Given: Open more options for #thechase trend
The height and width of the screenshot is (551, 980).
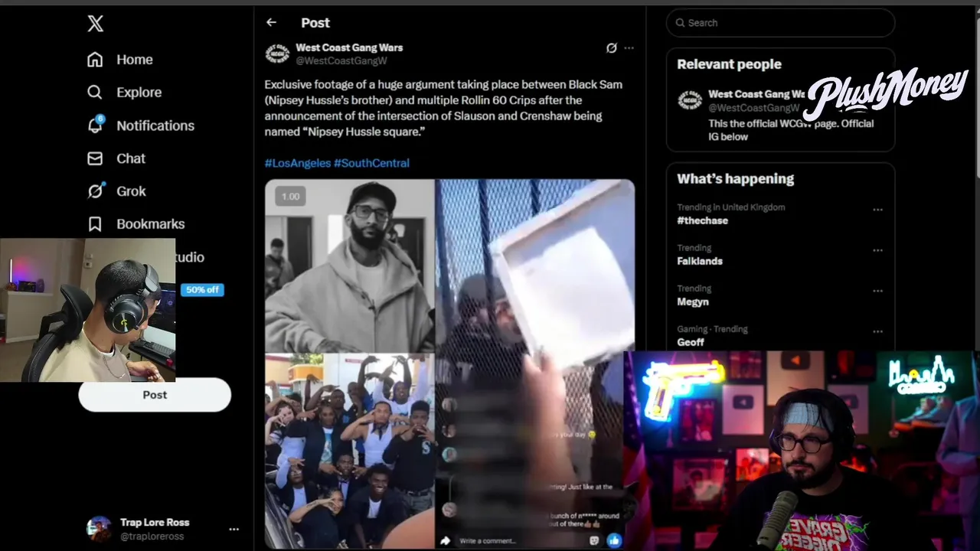Looking at the screenshot, I should coord(877,210).
